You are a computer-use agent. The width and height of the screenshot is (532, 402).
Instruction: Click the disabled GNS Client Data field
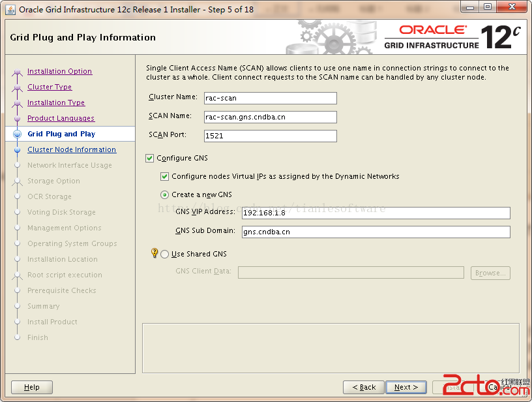pos(351,272)
